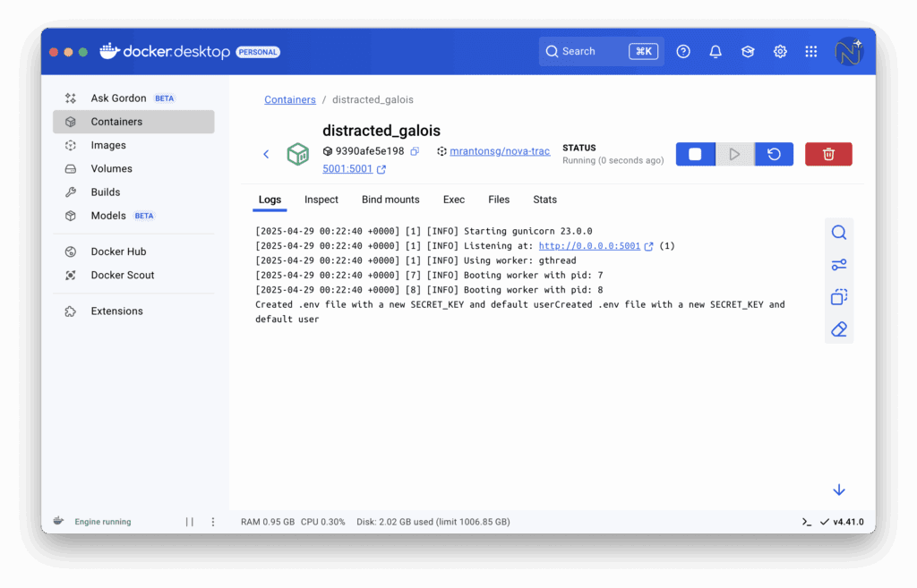Open Ask Gordon in sidebar
Screen dimensions: 917x588
coord(133,98)
